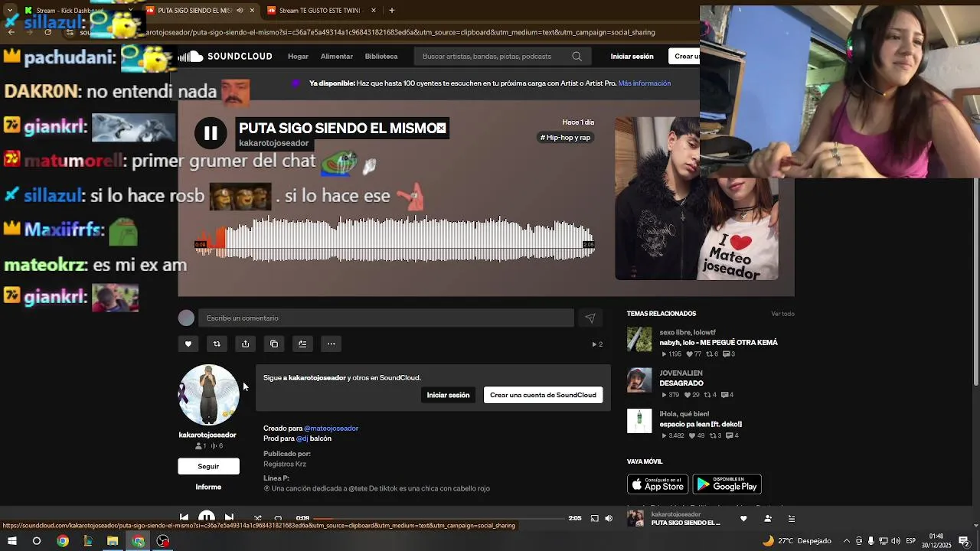Like the playing track in the player bar
This screenshot has height=551, width=980.
point(743,518)
